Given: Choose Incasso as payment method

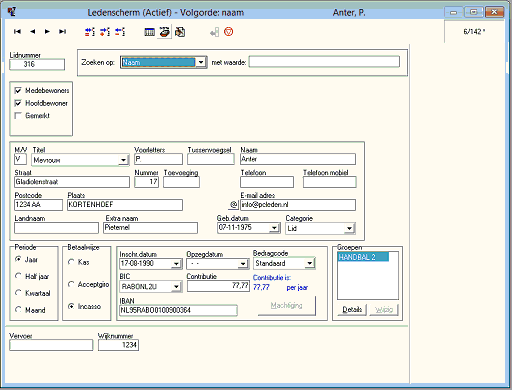Looking at the screenshot, I should 71,306.
